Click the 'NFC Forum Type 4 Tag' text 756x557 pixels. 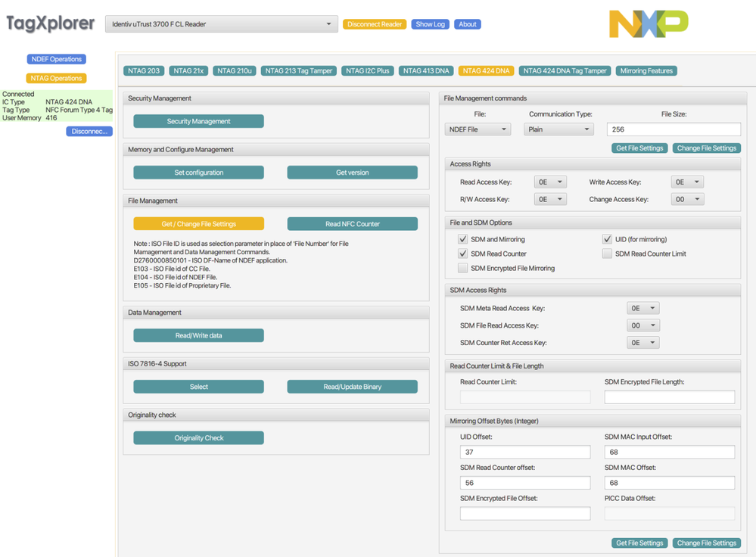pos(79,110)
